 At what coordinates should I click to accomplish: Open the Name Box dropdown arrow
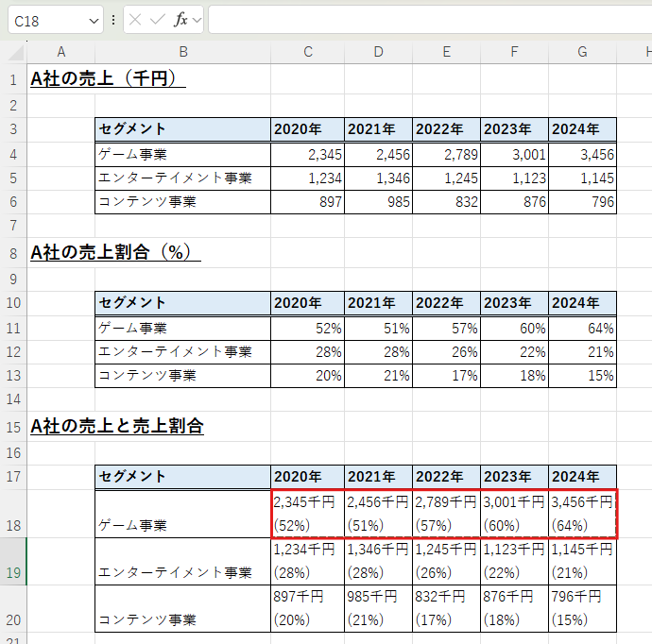coord(93,21)
